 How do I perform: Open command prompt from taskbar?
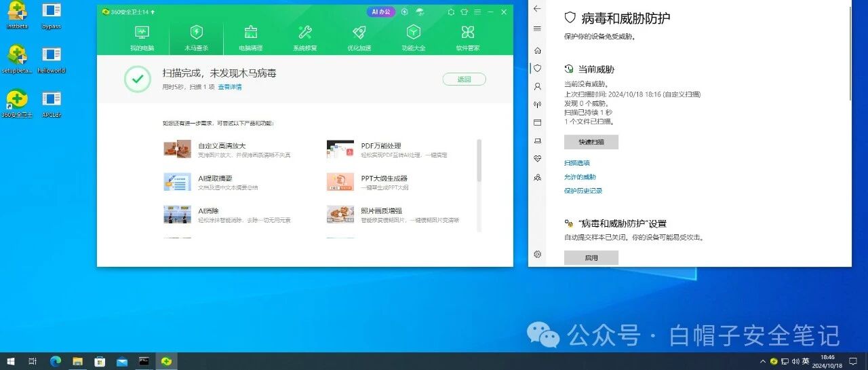point(144,361)
